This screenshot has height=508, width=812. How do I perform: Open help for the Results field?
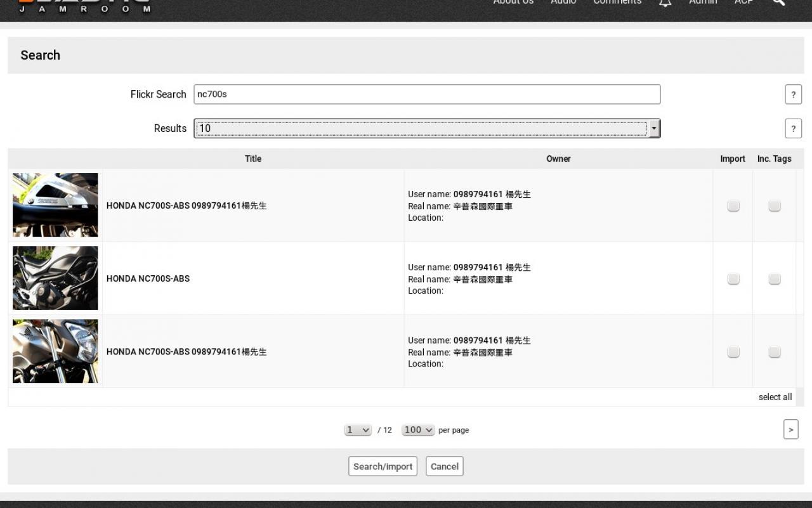tap(793, 128)
